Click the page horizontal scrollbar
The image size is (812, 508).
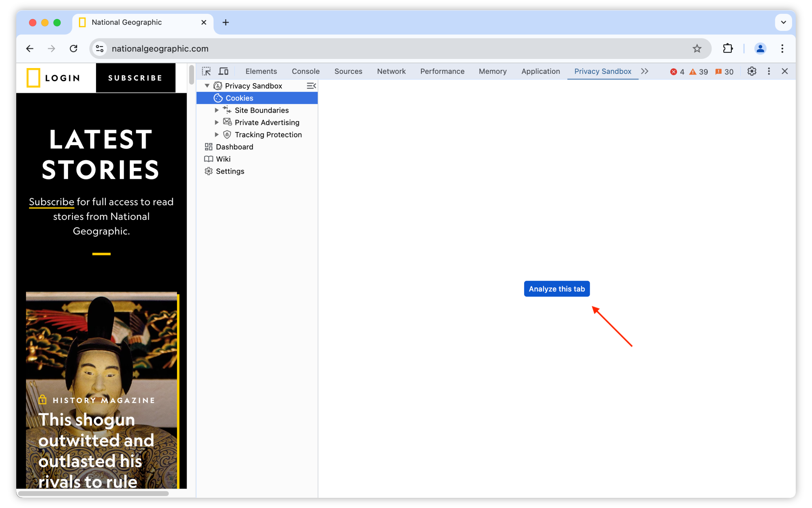pyautogui.click(x=94, y=493)
